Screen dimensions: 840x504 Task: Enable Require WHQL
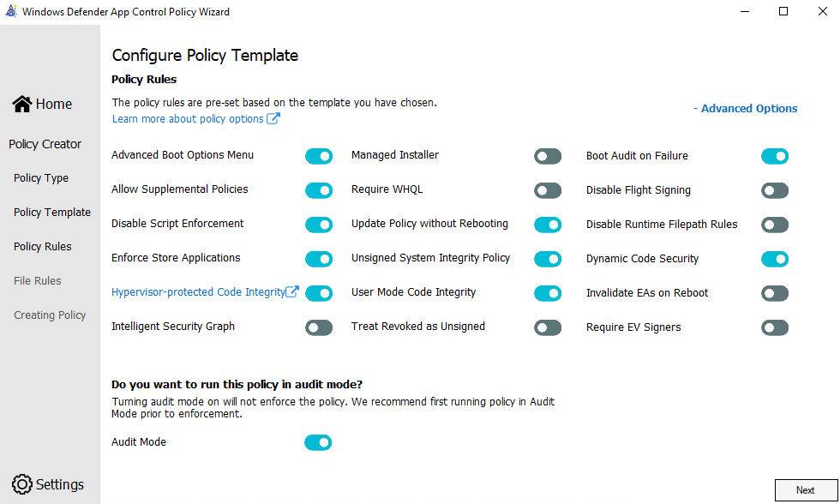coord(548,190)
